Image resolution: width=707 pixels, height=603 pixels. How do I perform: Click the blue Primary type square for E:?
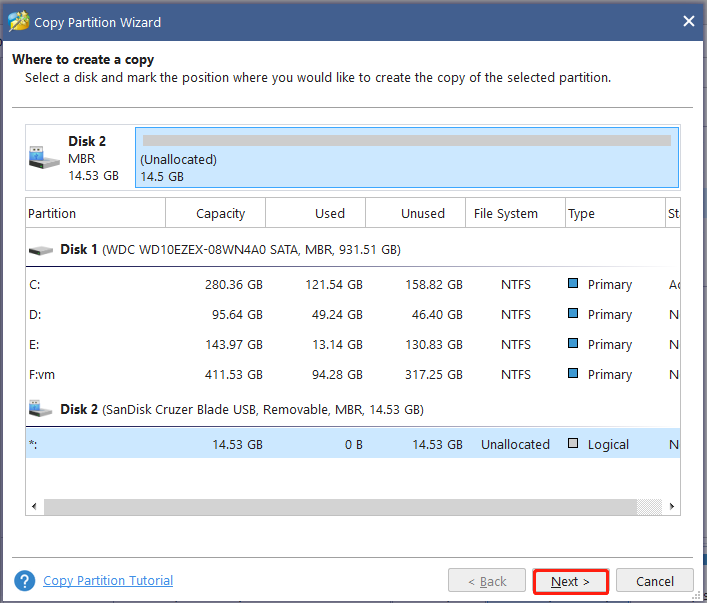point(573,343)
